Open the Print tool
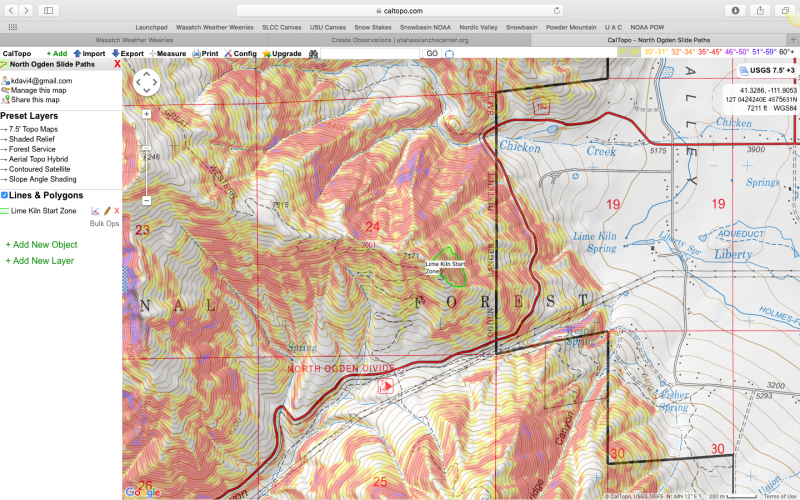The image size is (800, 500). point(205,54)
